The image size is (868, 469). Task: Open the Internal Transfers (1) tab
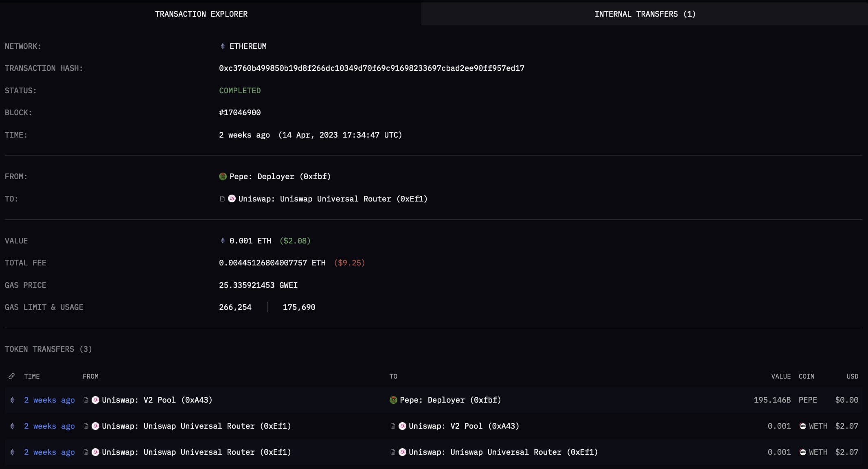pos(645,14)
